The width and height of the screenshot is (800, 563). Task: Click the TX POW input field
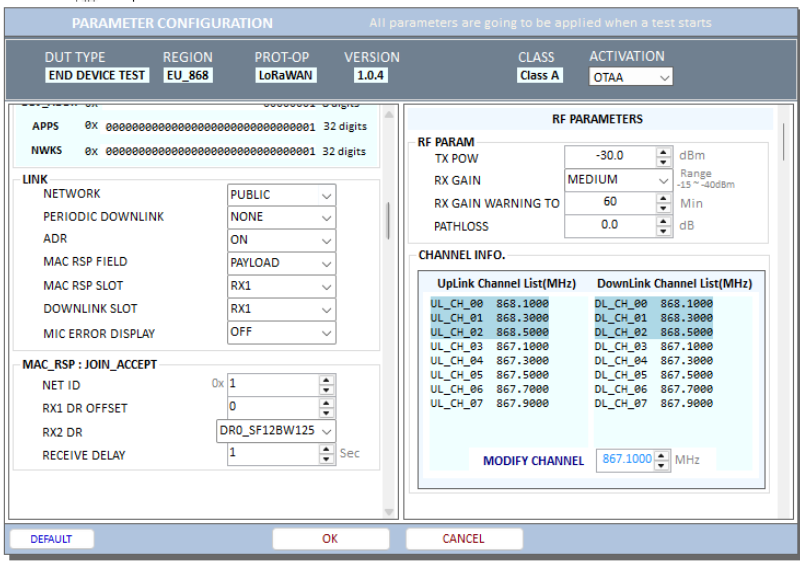(610, 156)
